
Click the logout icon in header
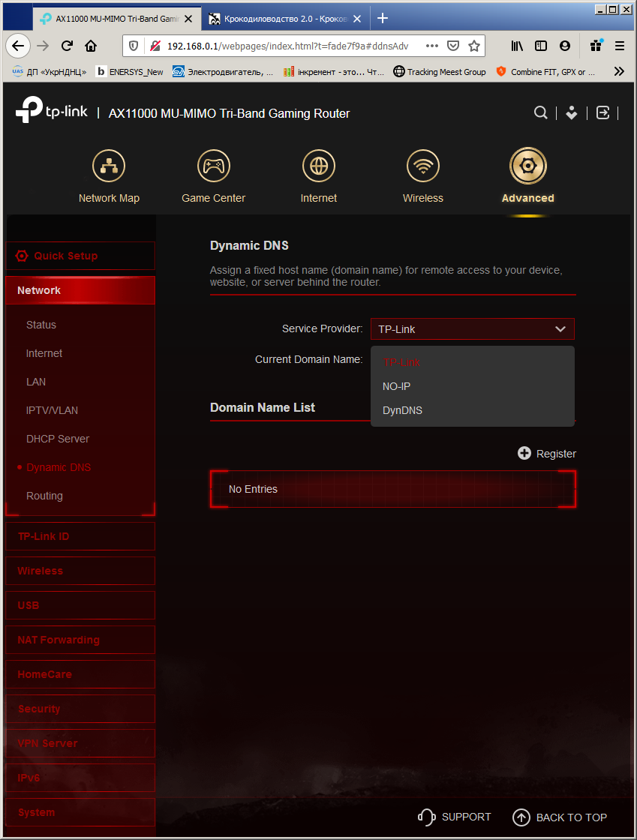coord(602,112)
